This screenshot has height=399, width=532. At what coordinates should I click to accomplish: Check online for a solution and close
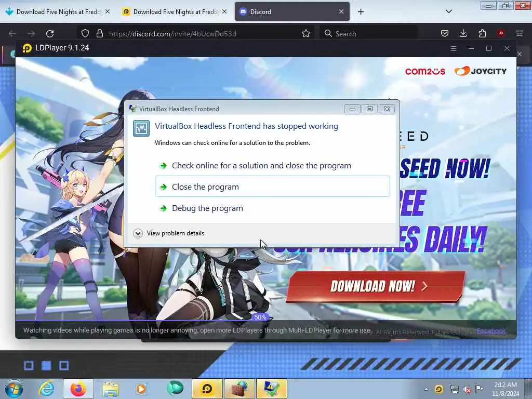(272, 165)
